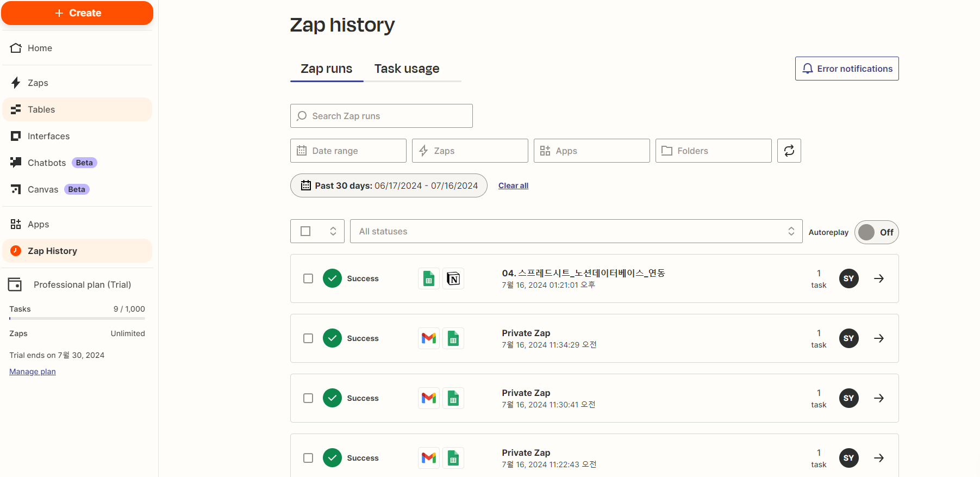Click the Professional plan wallet icon

pos(15,284)
